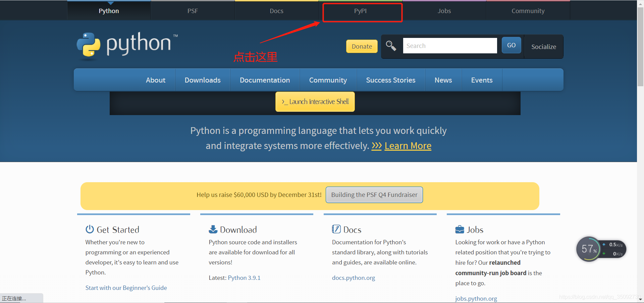Follow the Learn More link
Viewport: 644px width, 303px height.
408,146
